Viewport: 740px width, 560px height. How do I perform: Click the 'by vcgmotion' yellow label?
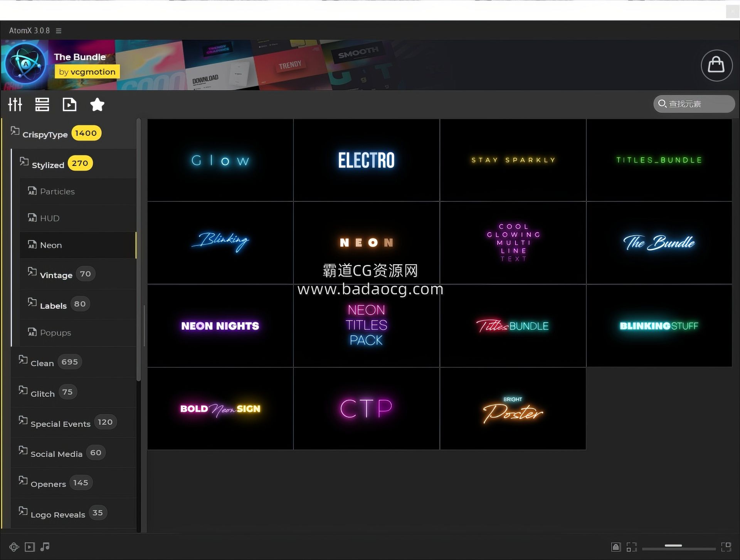pyautogui.click(x=87, y=72)
